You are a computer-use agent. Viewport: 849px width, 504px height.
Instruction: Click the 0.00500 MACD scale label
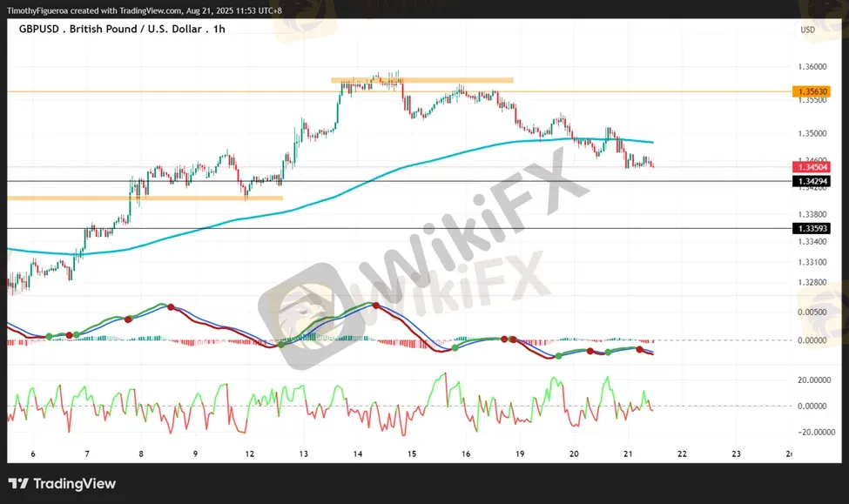(x=812, y=312)
